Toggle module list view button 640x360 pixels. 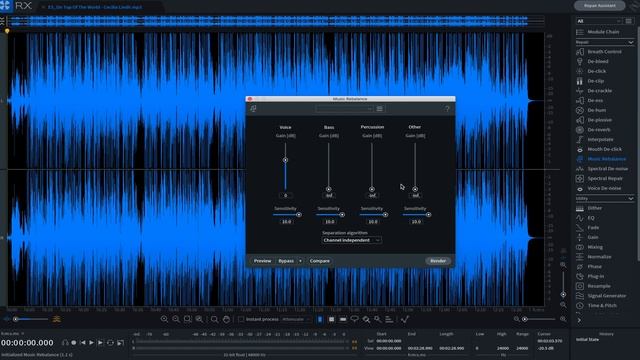[629, 21]
